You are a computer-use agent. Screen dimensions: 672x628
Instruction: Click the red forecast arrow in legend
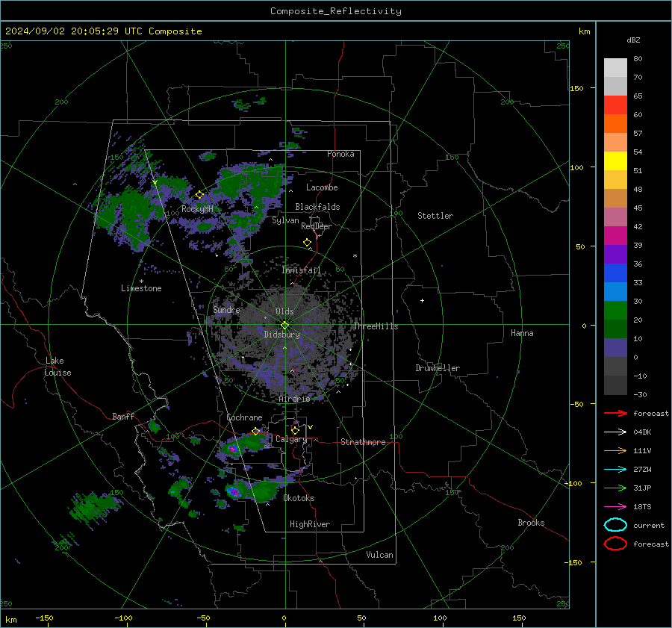pos(615,413)
